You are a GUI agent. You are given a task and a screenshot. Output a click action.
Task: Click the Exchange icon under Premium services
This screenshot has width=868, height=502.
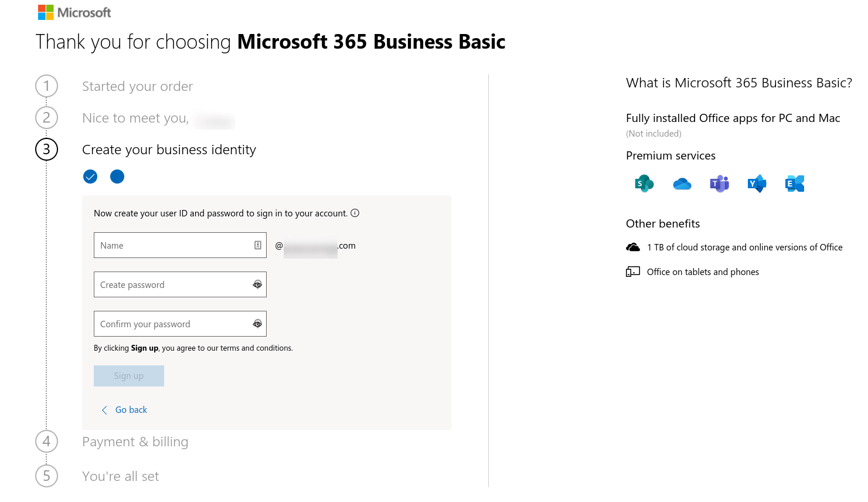tap(794, 183)
